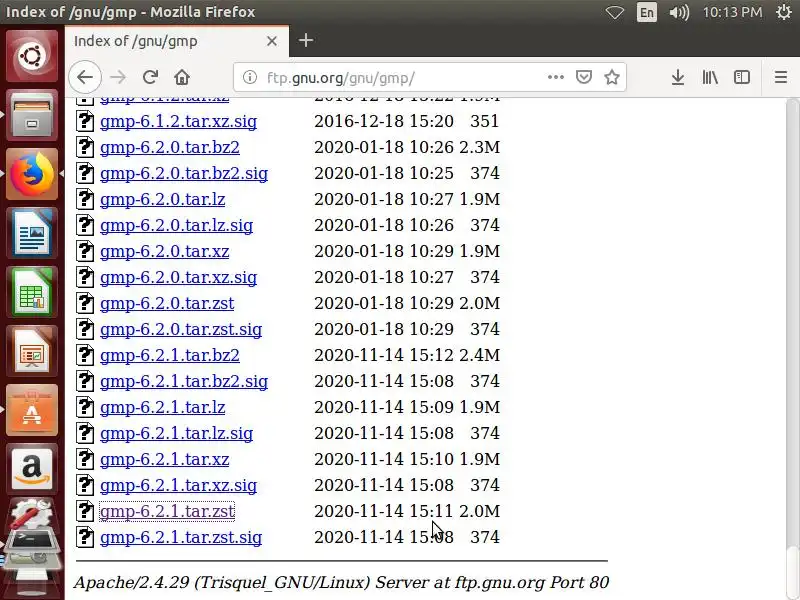800x600 pixels.
Task: Open LibreOffice Impress from the launcher
Action: [x=32, y=352]
